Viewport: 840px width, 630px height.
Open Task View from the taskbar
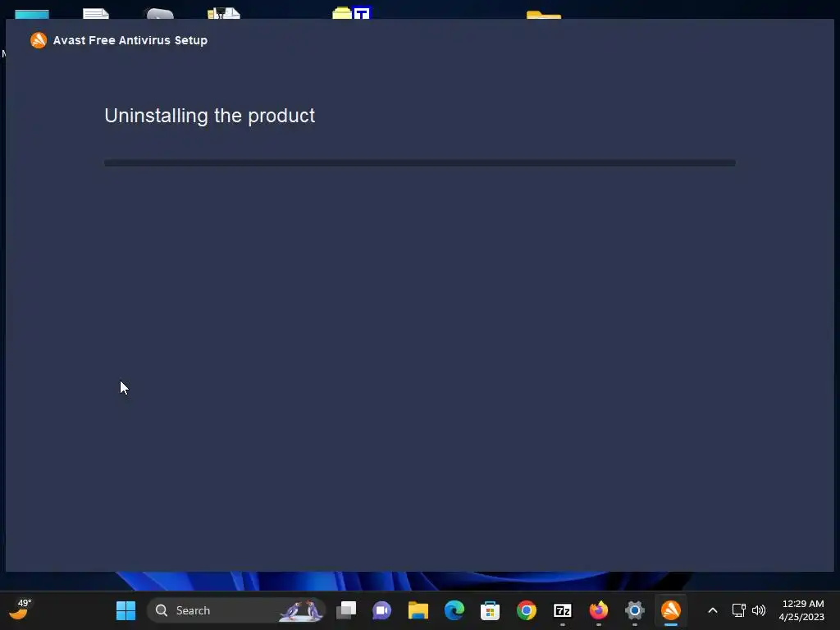click(x=346, y=610)
